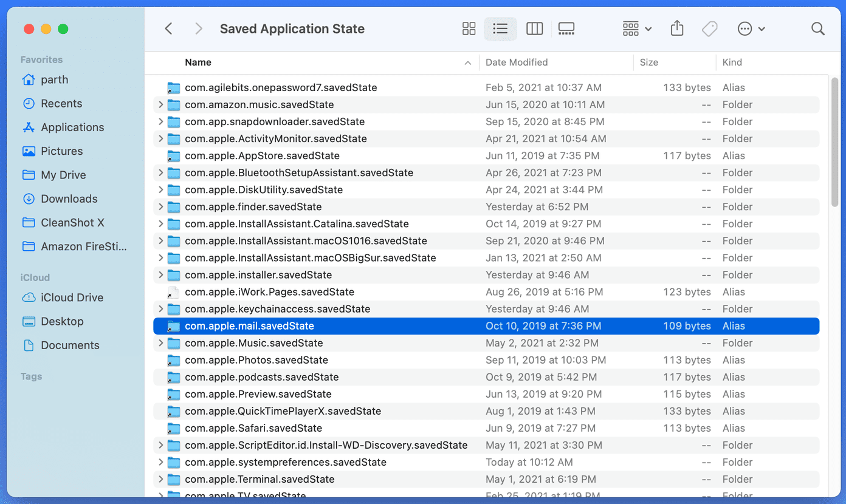Click the vertical scrollbar thumb
Viewport: 846px width, 504px height.
pos(835,143)
